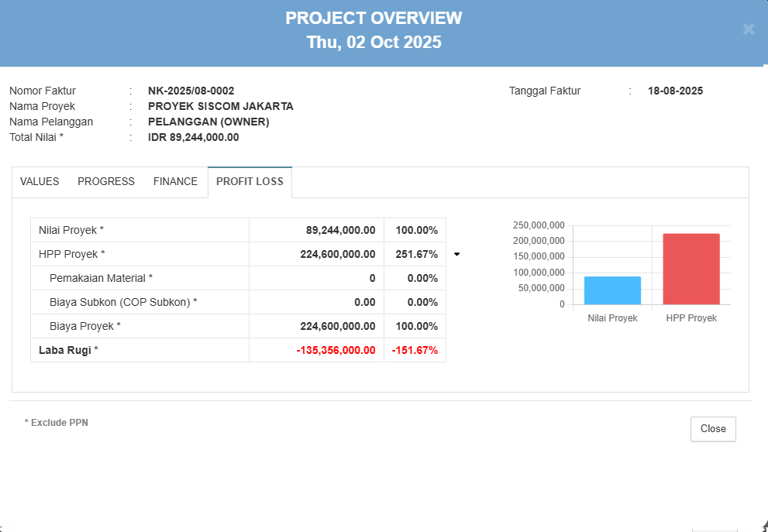This screenshot has height=532, width=768.
Task: Click the blue Nilai Proyek chart bar
Action: click(612, 290)
